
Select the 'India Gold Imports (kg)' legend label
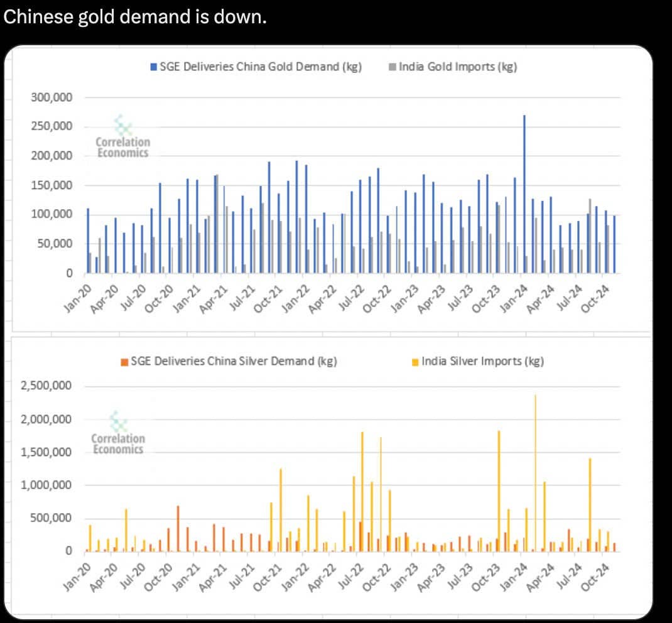(x=458, y=67)
